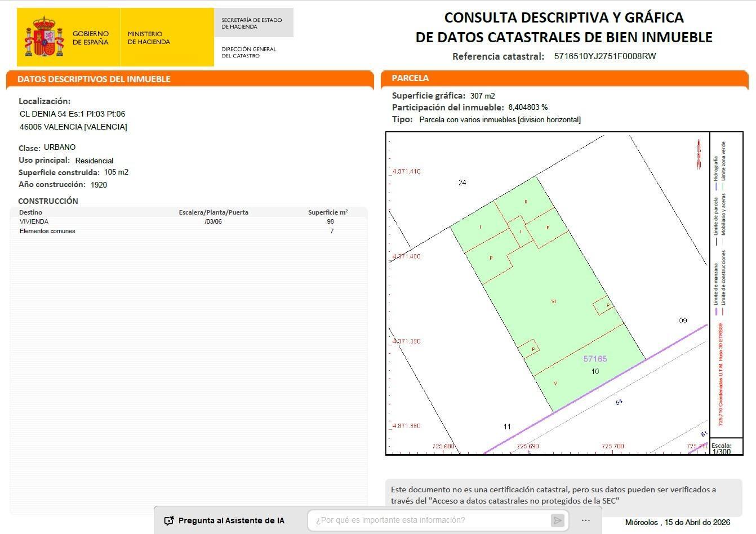Click the Spanish coat of arms emblem
Screen dimensions: 756x534
pyautogui.click(x=44, y=37)
